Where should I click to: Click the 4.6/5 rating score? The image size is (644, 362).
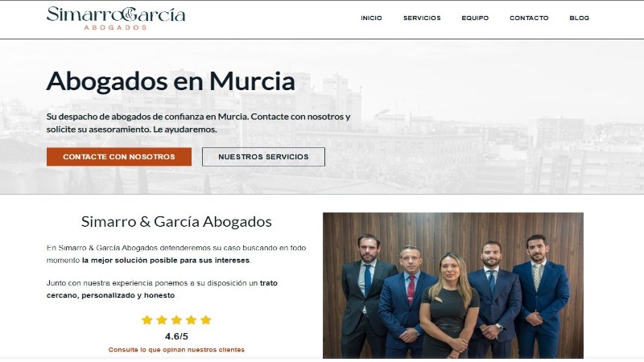(176, 336)
